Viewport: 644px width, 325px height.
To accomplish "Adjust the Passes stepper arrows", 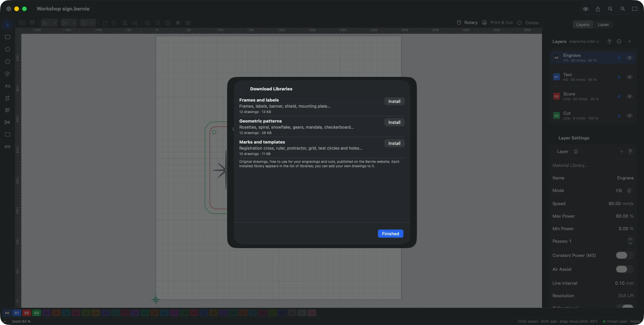I will [x=630, y=241].
